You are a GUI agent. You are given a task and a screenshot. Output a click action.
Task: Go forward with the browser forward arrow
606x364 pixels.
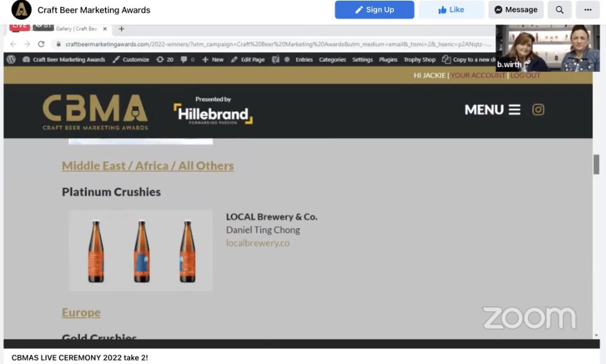[x=27, y=44]
